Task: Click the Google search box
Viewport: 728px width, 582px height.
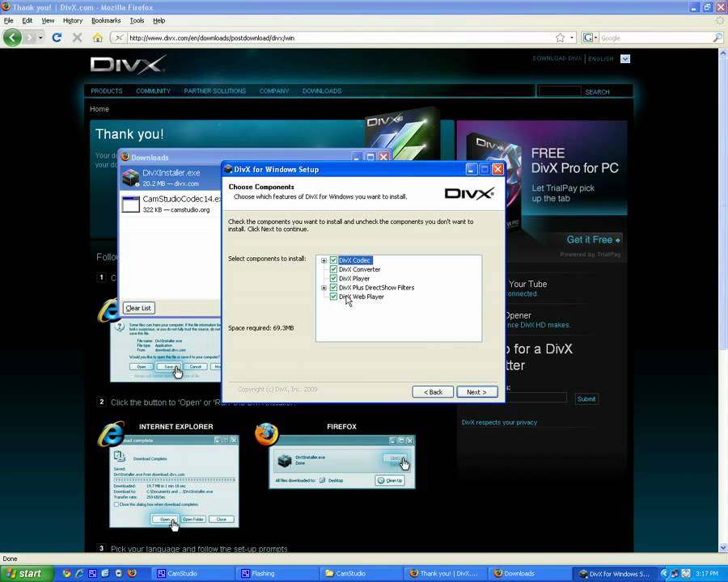Action: (x=655, y=38)
